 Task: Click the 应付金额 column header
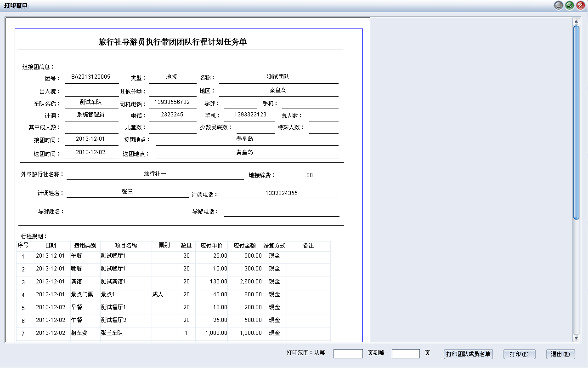pyautogui.click(x=244, y=246)
